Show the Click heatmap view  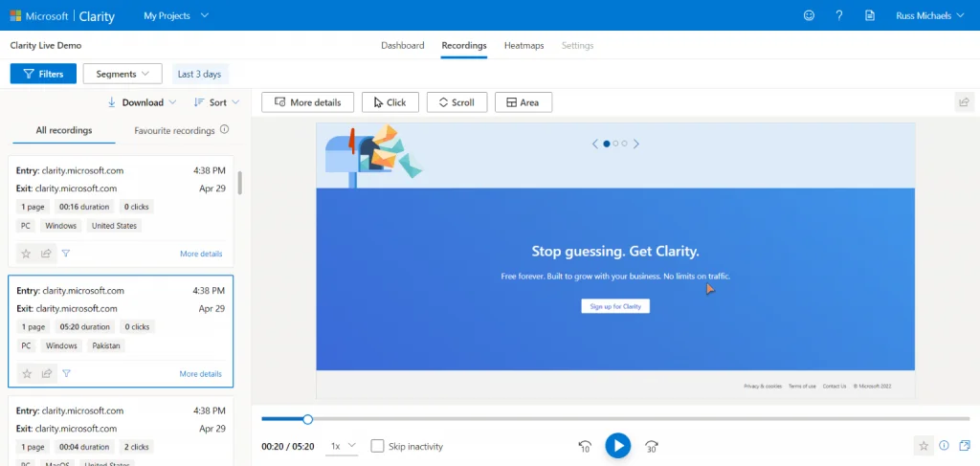tap(390, 102)
